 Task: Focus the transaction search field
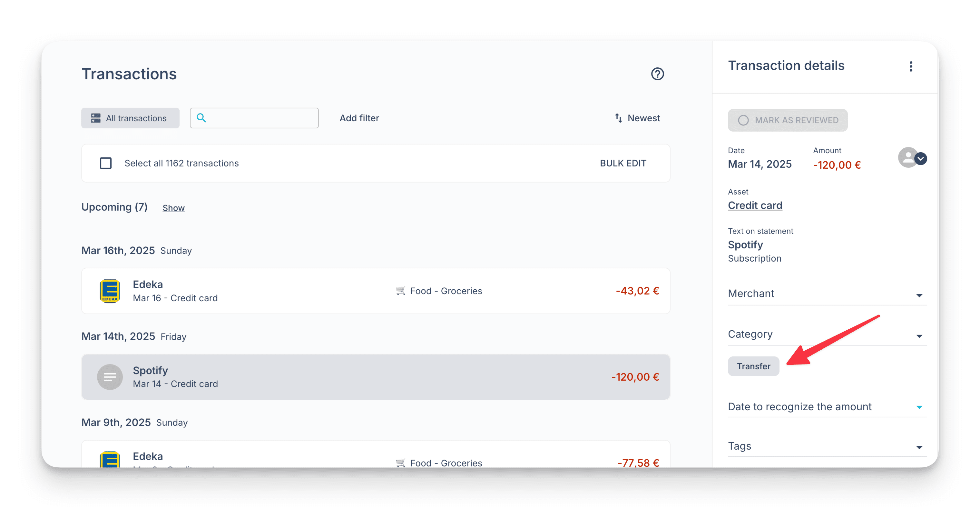(x=254, y=118)
